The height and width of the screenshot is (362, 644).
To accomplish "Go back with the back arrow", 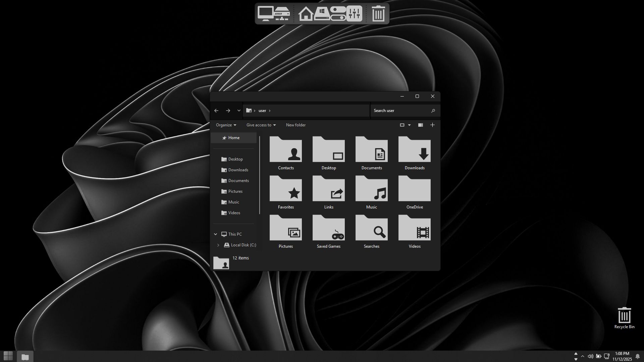I will (216, 111).
